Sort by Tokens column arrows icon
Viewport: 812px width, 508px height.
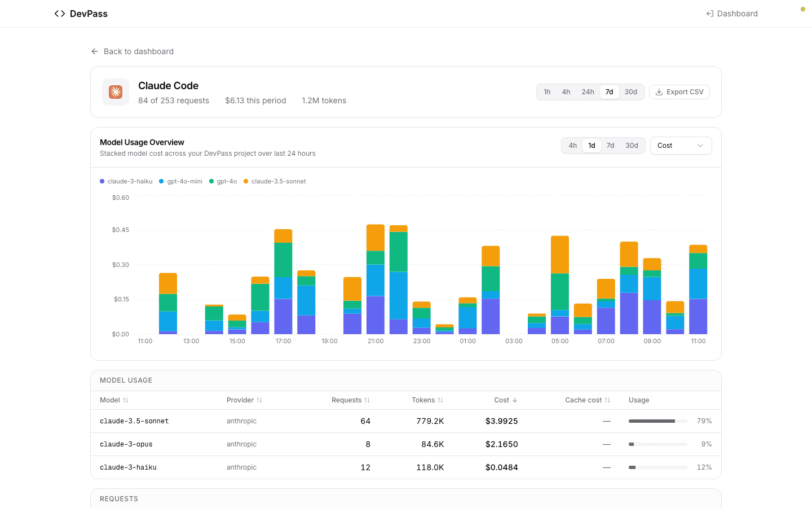(x=440, y=400)
